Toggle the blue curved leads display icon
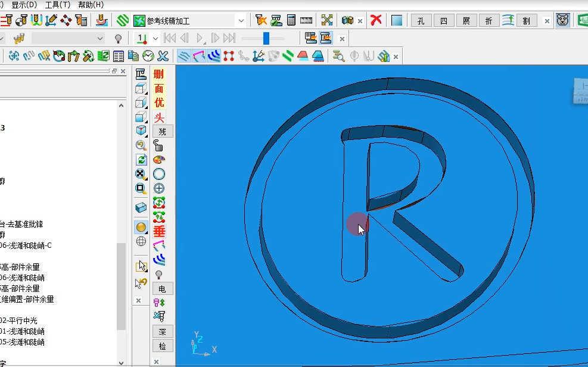Screen dimensions: 588x367 pos(213,56)
